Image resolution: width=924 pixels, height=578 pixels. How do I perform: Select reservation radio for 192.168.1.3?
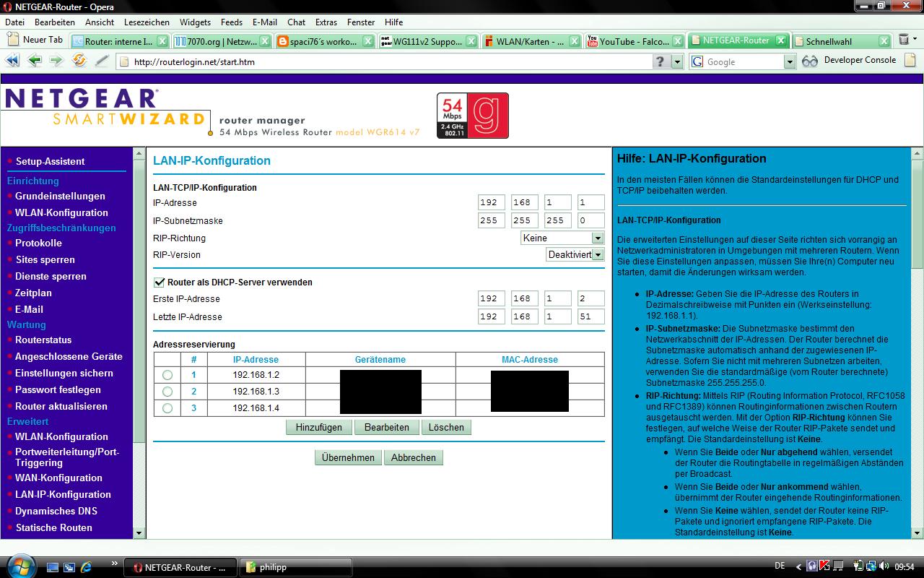(167, 392)
